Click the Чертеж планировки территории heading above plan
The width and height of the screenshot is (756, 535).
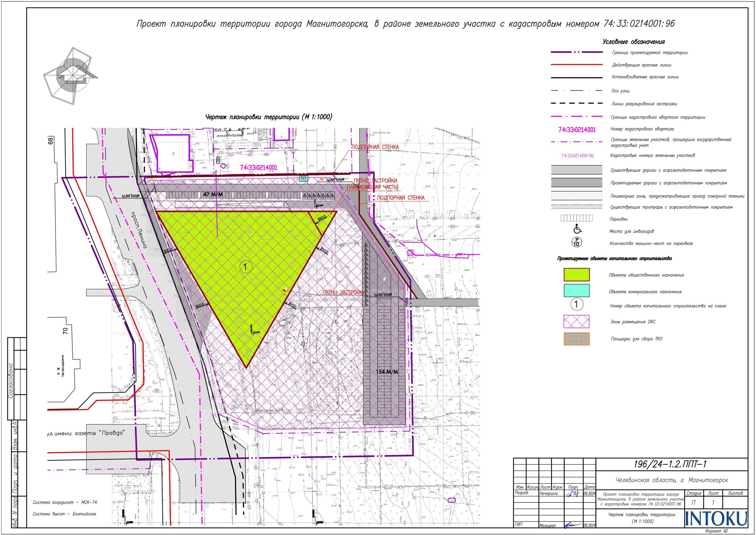(269, 117)
